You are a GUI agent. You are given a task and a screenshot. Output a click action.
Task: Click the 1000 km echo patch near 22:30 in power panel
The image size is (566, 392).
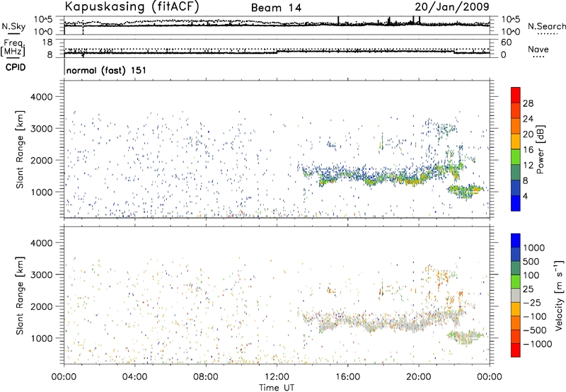click(x=465, y=190)
